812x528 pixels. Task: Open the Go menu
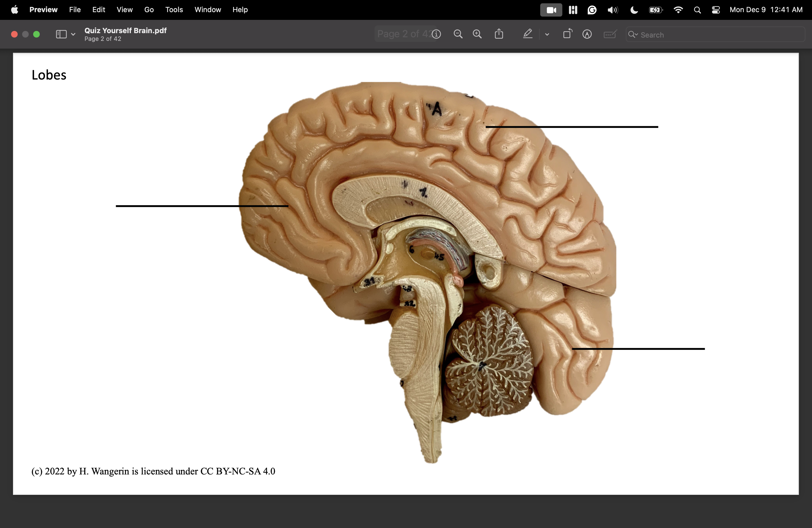pyautogui.click(x=149, y=10)
